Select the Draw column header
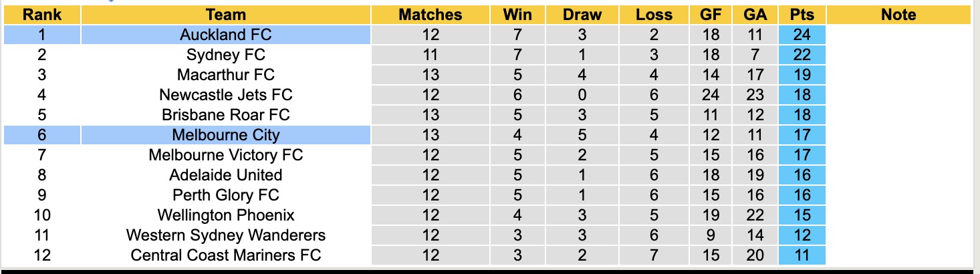Viewport: 980px width, 274px height. point(582,15)
